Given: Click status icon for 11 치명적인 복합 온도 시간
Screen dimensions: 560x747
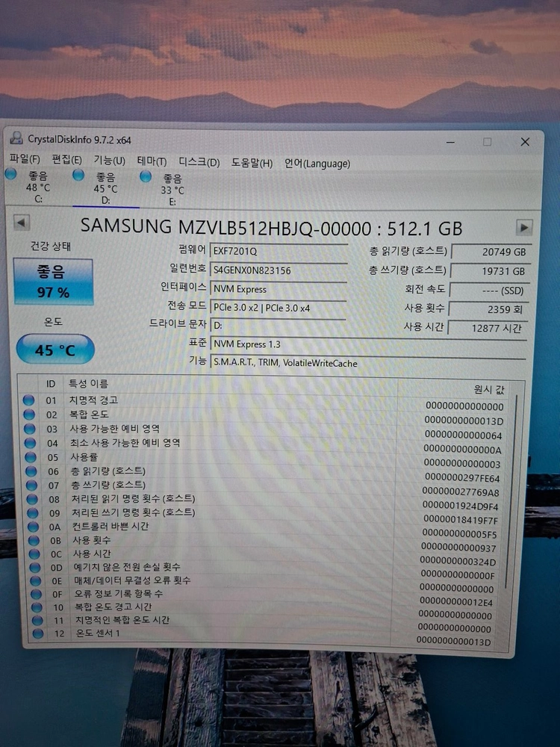Looking at the screenshot, I should point(37,621).
